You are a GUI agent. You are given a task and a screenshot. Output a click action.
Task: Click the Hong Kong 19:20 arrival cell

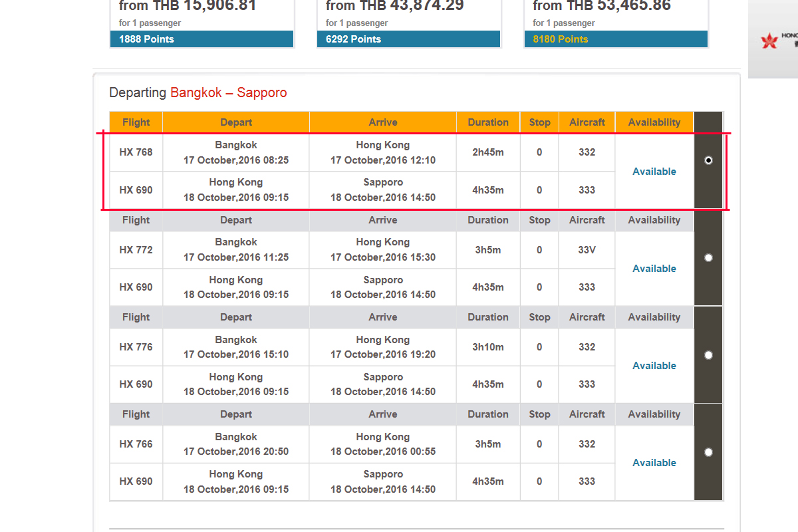coord(383,347)
